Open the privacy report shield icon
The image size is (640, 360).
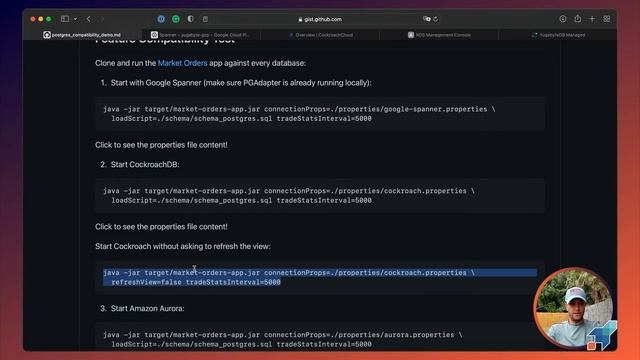pyautogui.click(x=191, y=19)
